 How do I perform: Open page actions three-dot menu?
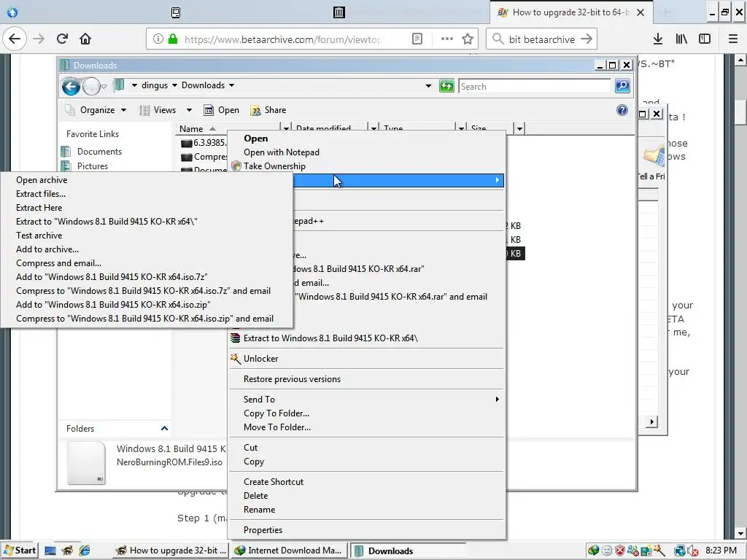point(446,39)
